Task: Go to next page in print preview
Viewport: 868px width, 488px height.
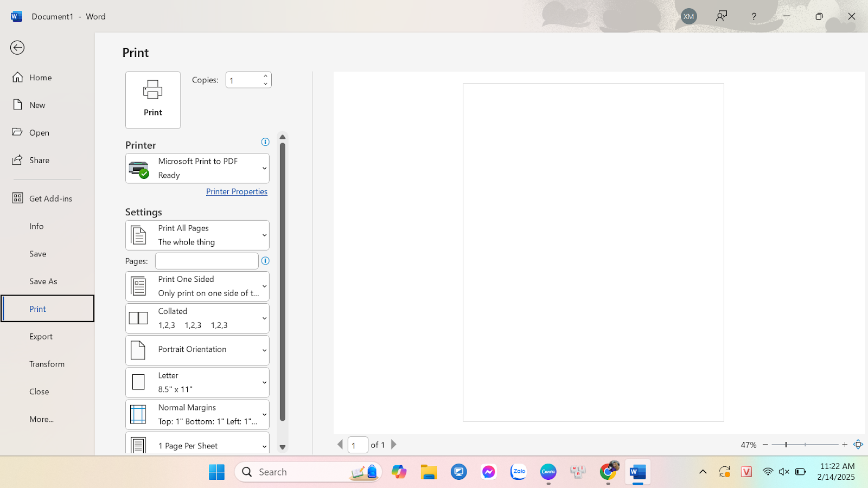Action: coord(394,445)
